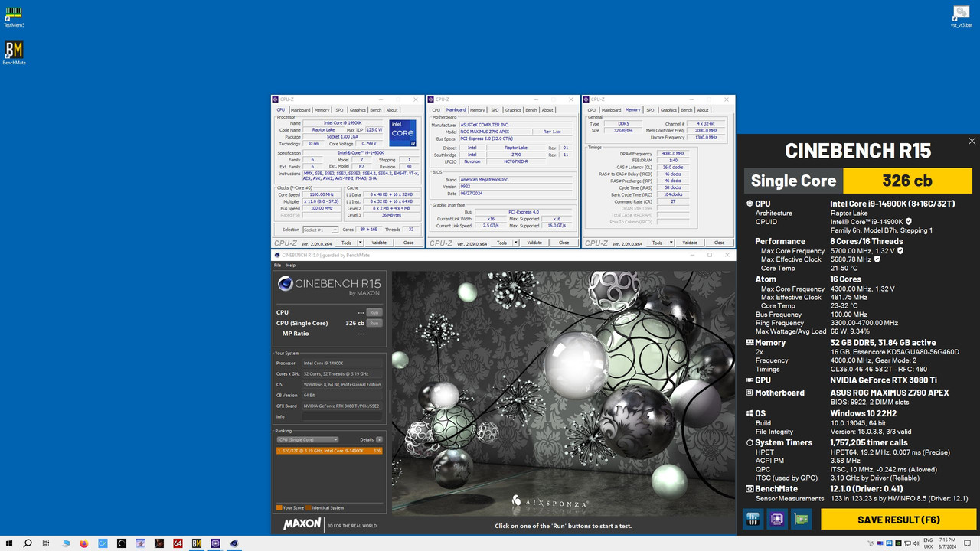Switch to Mainboard tab in first CPU-Z

point(300,110)
